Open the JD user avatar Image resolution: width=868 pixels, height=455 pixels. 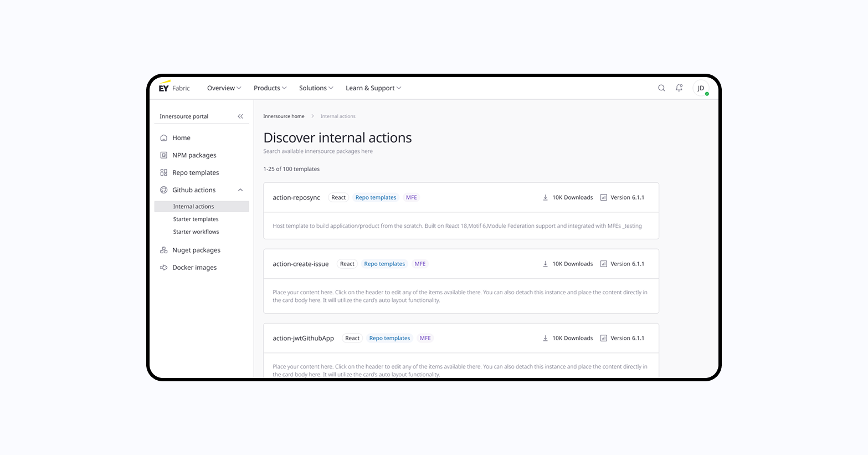point(701,89)
